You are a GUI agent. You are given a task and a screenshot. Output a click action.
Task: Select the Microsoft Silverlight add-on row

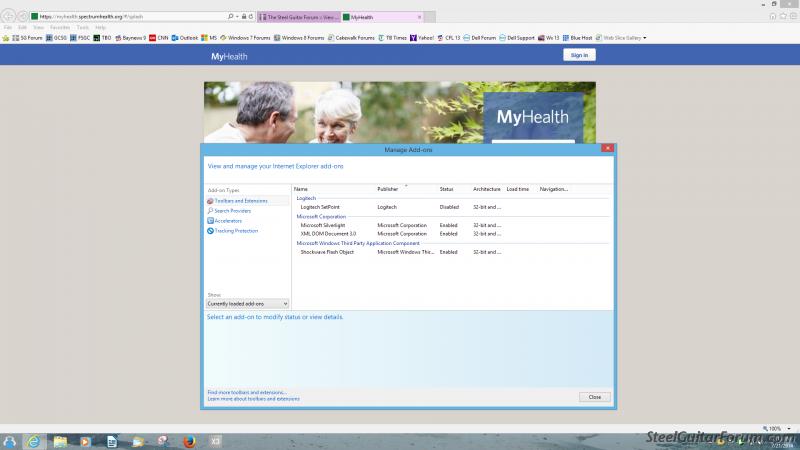[452, 225]
